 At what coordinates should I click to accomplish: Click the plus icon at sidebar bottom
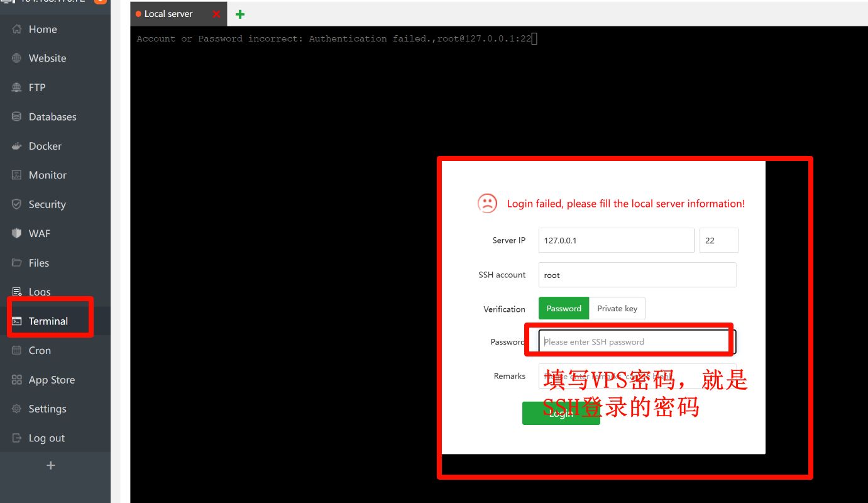51,465
